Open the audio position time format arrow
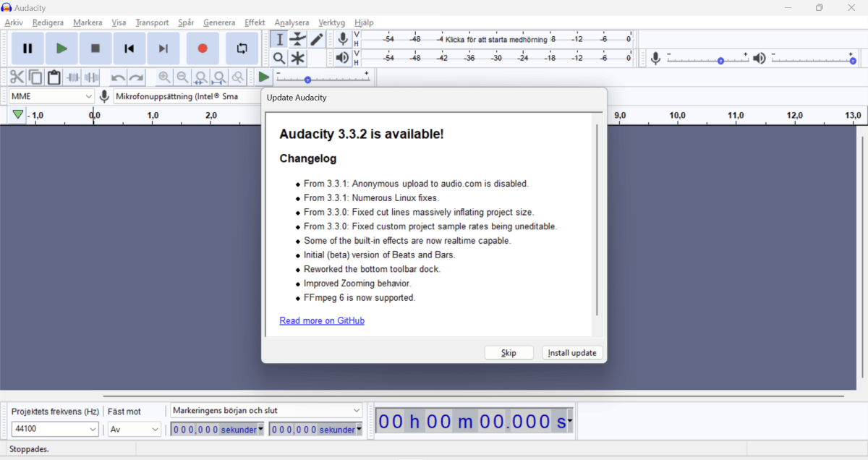The image size is (868, 460). [x=570, y=420]
